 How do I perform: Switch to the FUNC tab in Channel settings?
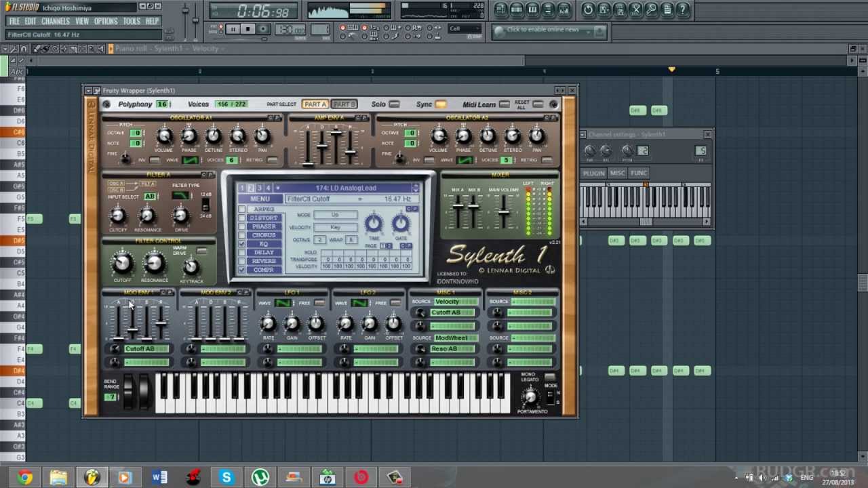(639, 173)
